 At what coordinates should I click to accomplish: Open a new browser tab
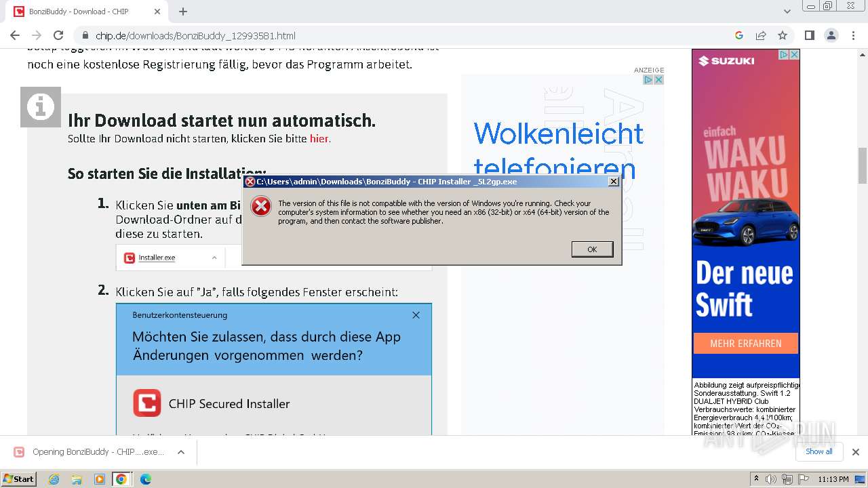pos(183,12)
